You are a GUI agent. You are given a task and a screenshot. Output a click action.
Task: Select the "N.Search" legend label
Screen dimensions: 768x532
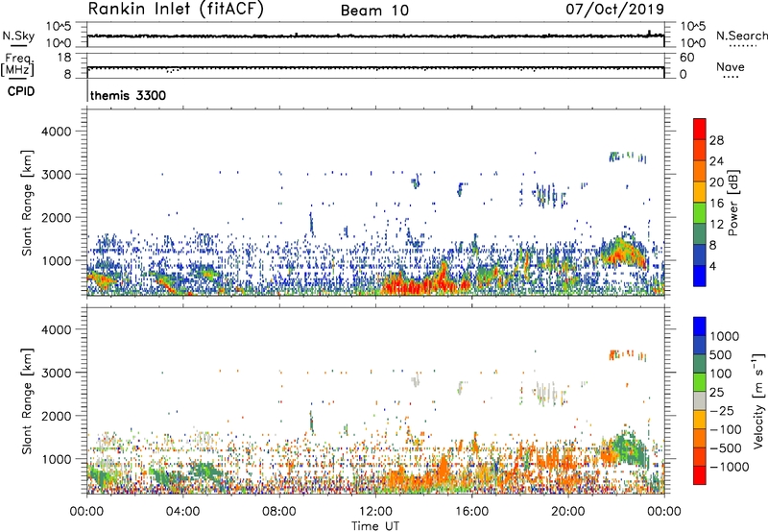(741, 36)
